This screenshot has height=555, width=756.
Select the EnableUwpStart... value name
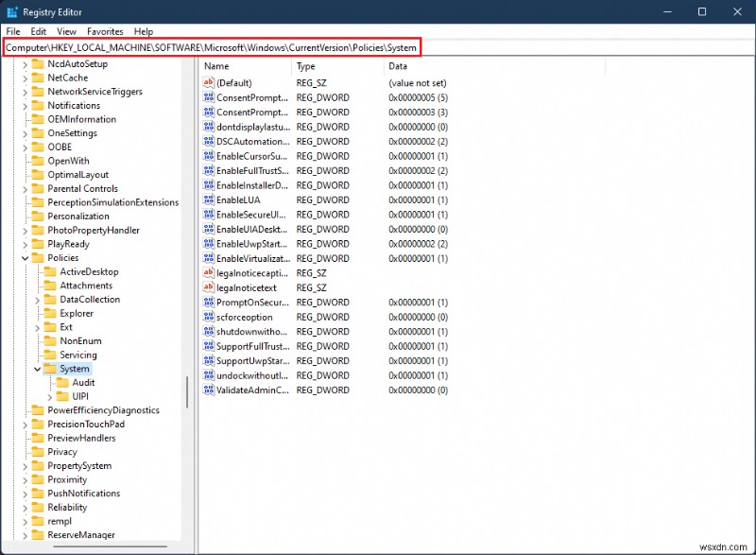click(x=251, y=244)
